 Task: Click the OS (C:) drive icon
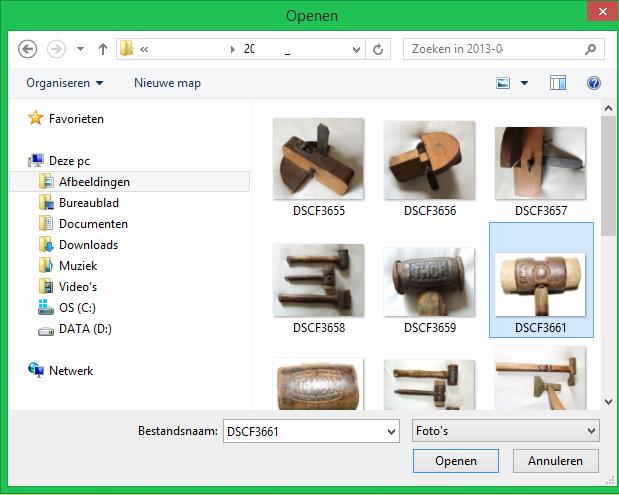[46, 308]
